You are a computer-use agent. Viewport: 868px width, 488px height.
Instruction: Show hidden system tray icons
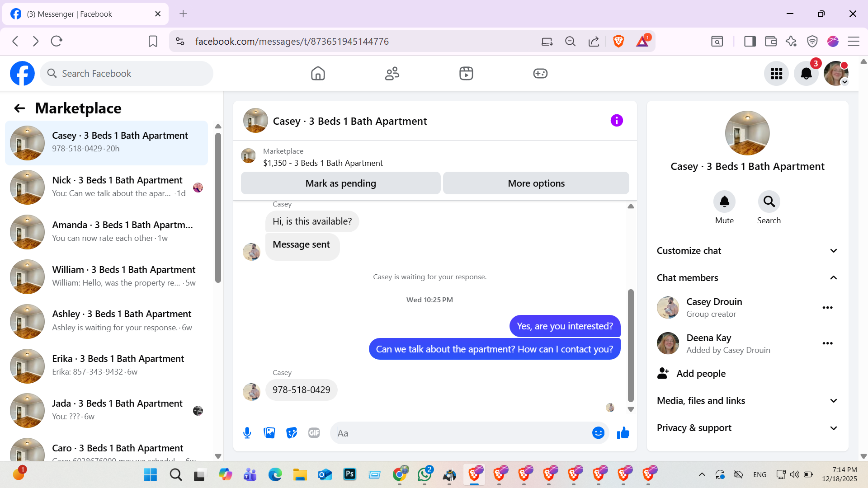tap(702, 474)
